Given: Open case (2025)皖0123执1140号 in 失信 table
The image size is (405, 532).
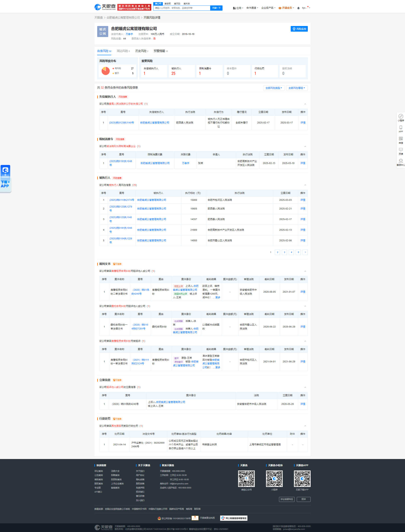Looking at the screenshot, I should point(121,123).
